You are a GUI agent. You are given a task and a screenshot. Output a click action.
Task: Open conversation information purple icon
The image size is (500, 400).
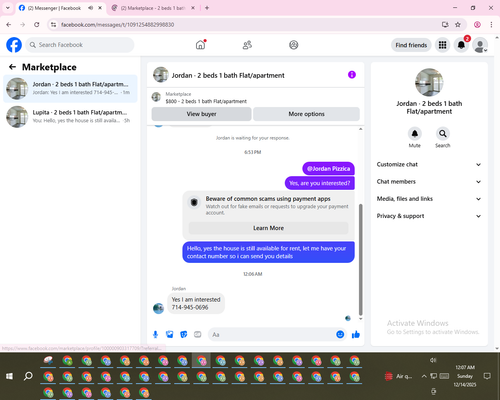pos(352,75)
